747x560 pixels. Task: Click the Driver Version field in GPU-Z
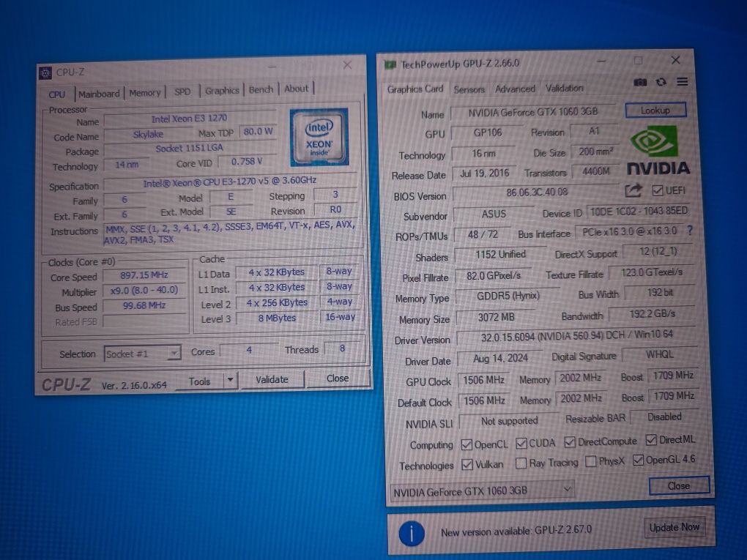coord(576,336)
